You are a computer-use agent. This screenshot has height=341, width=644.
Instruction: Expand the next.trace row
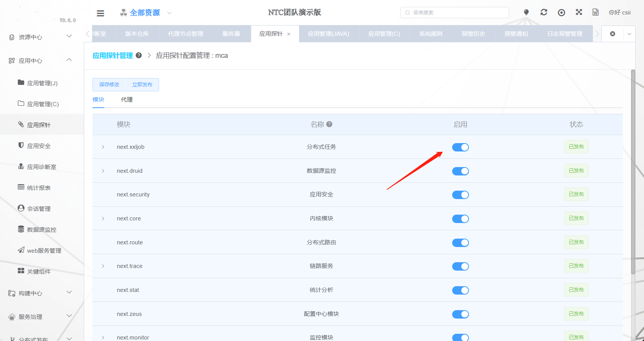click(103, 266)
